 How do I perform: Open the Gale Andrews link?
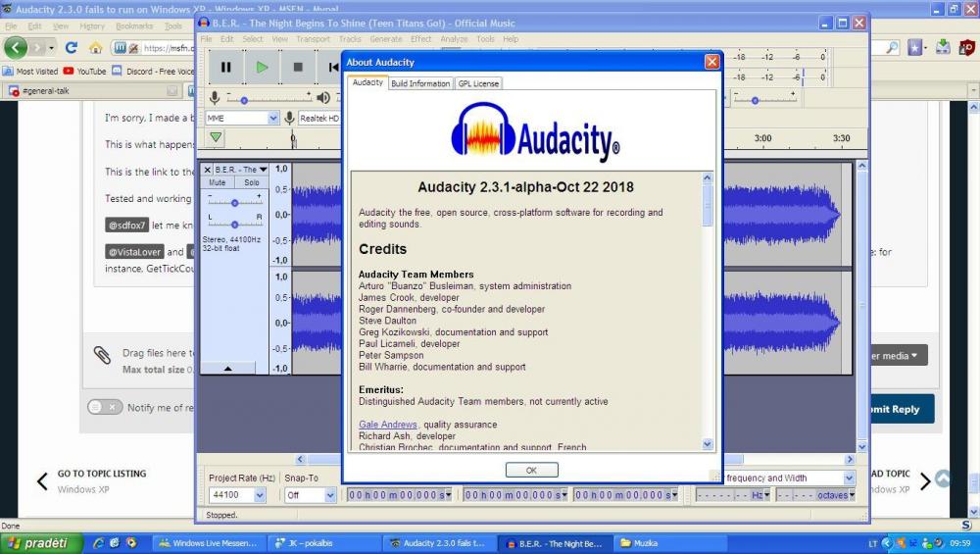click(387, 425)
